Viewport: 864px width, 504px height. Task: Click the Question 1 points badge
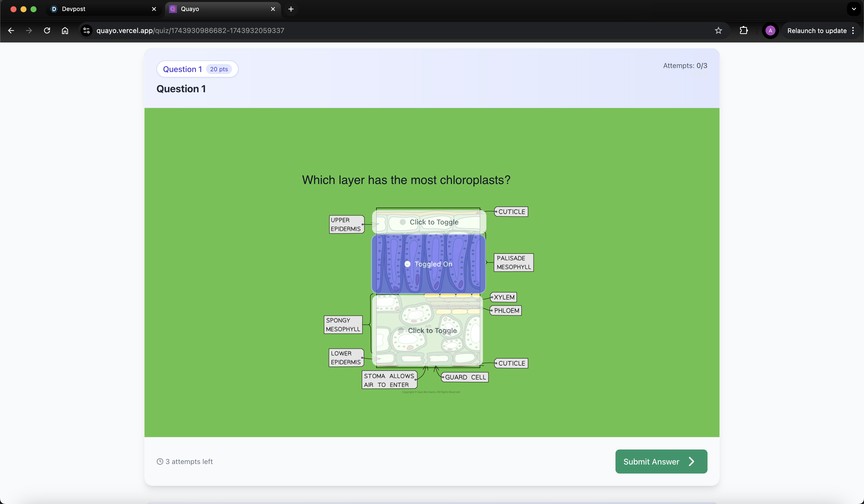tap(219, 69)
